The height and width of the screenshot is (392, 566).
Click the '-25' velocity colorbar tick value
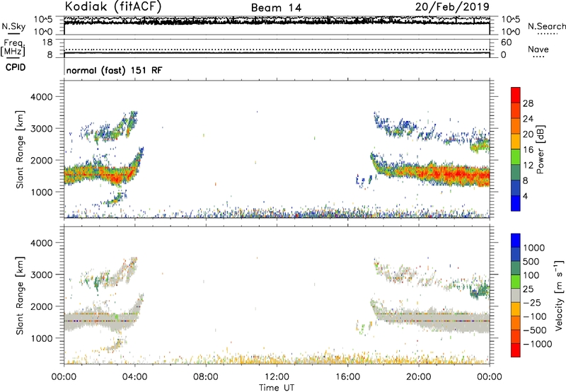[533, 303]
